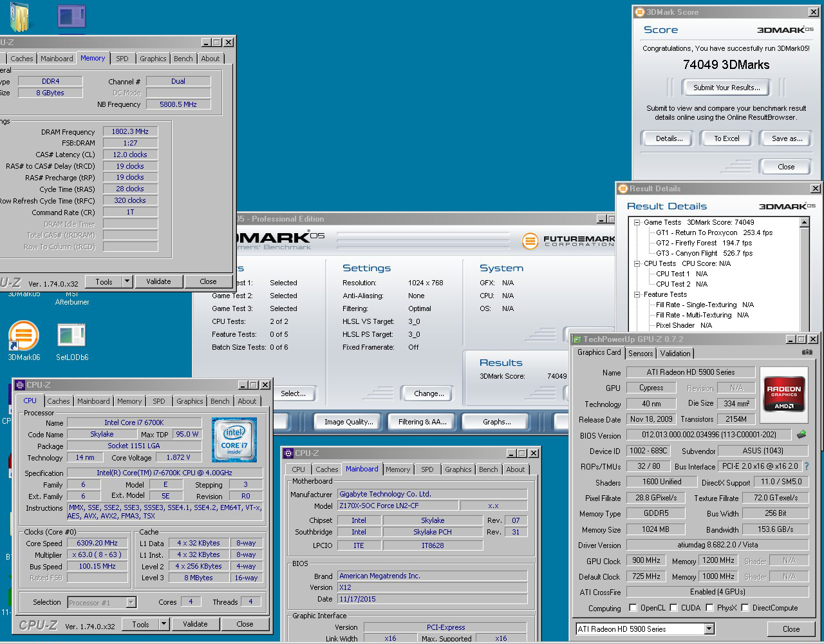Click the Save as button in 3DMark Score

[x=787, y=138]
